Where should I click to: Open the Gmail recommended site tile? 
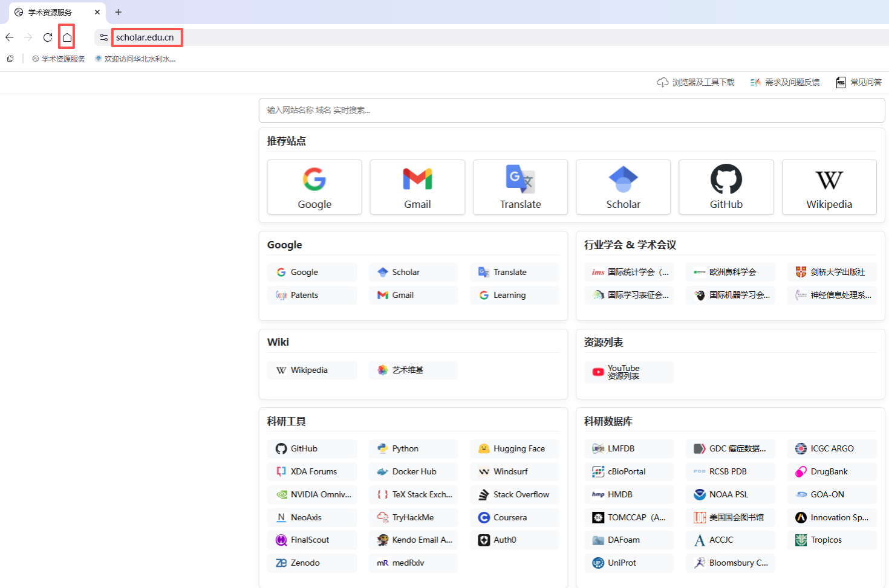417,187
